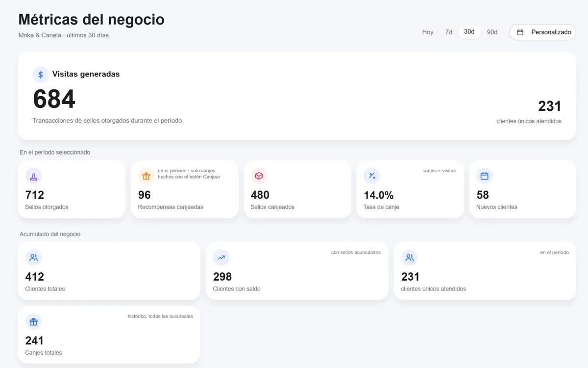
Task: Click 'Transacciones de sellos otorgados durante el período'
Action: click(107, 121)
